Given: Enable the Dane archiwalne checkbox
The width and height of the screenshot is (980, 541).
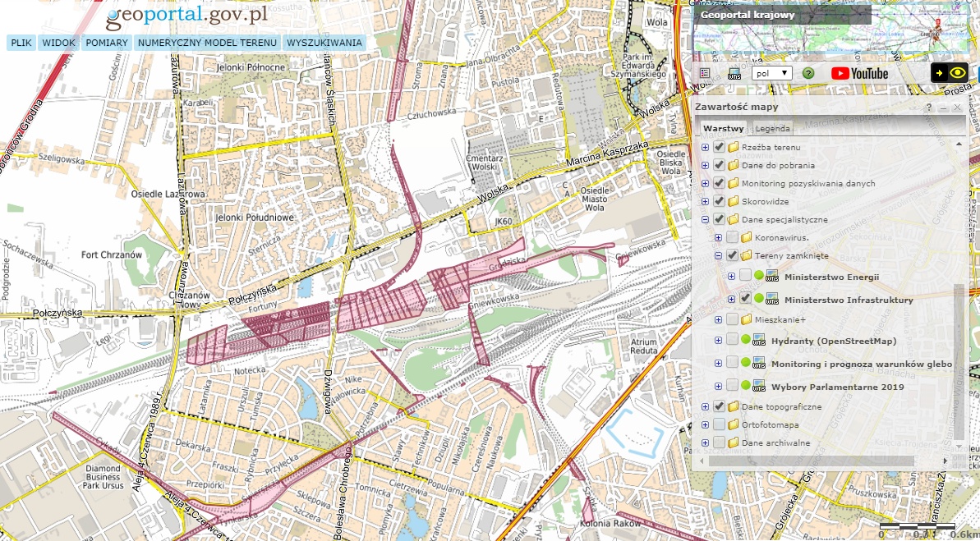Looking at the screenshot, I should [x=719, y=443].
